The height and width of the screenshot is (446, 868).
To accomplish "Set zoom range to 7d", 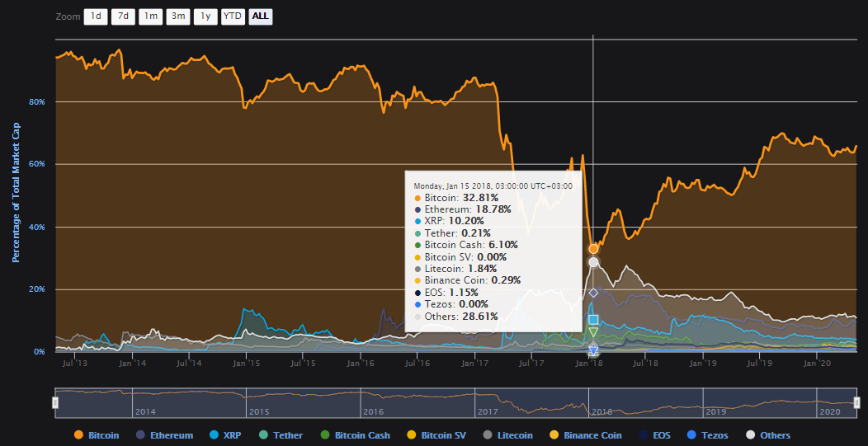I will [x=123, y=16].
